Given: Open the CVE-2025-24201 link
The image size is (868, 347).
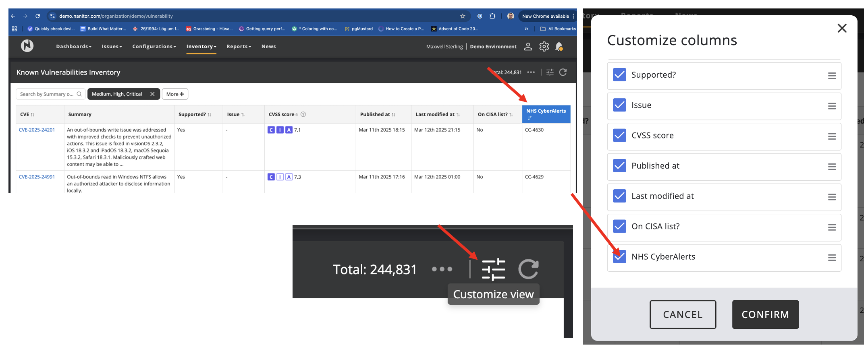Looking at the screenshot, I should [37, 130].
